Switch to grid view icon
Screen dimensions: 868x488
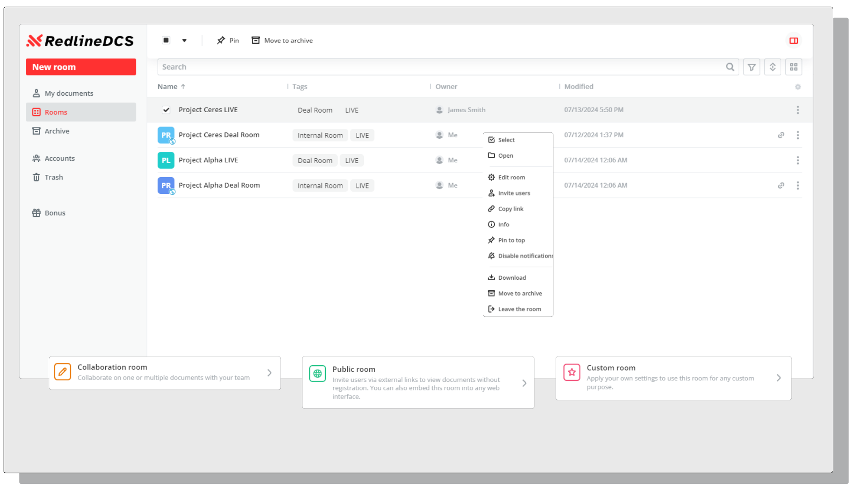[x=793, y=67]
